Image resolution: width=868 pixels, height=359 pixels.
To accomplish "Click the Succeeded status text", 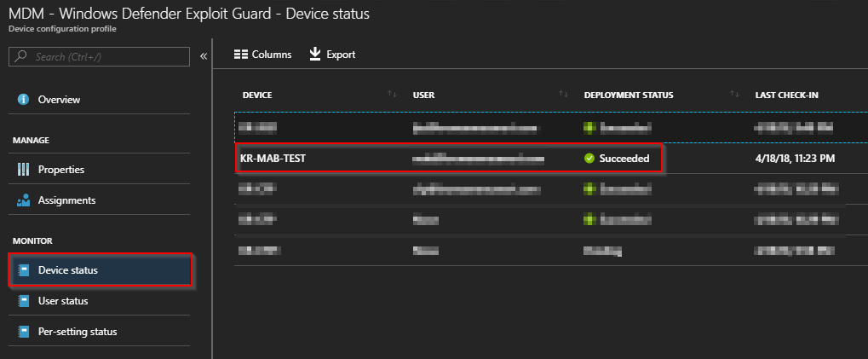I will [x=624, y=159].
